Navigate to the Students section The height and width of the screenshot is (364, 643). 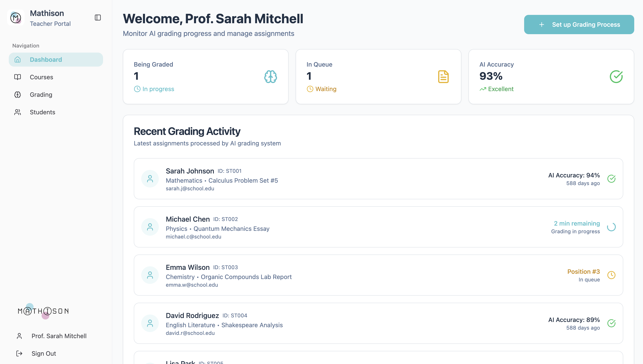tap(42, 112)
